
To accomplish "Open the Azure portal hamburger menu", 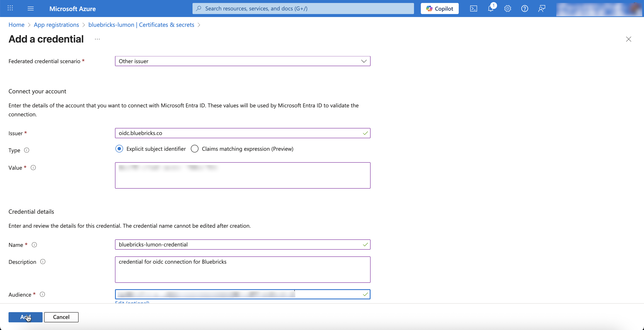I will pos(30,9).
